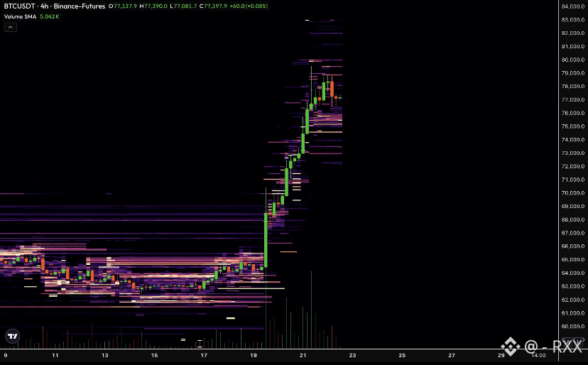Click date 11 on the time axis
588x365 pixels.
[x=55, y=355]
